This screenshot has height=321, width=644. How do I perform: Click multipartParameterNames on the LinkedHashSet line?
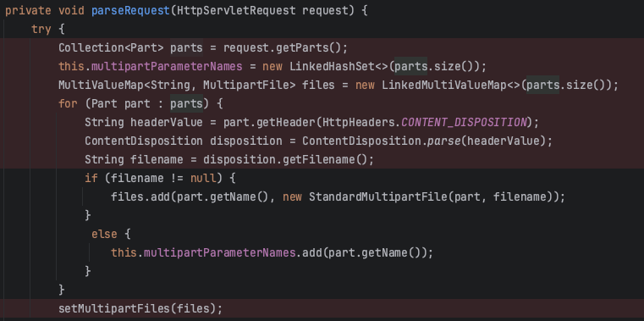point(167,66)
